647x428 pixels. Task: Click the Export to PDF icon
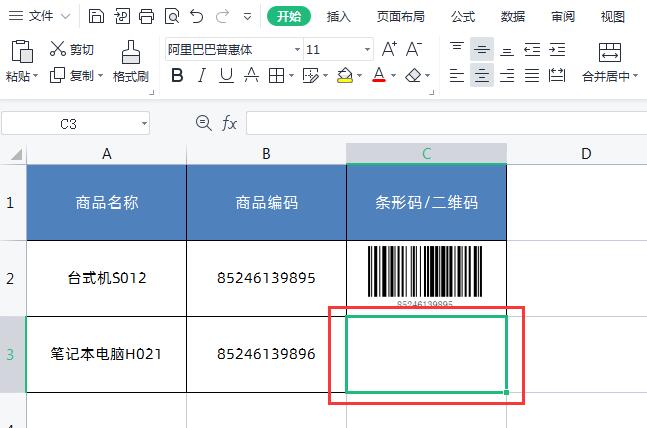[x=122, y=17]
